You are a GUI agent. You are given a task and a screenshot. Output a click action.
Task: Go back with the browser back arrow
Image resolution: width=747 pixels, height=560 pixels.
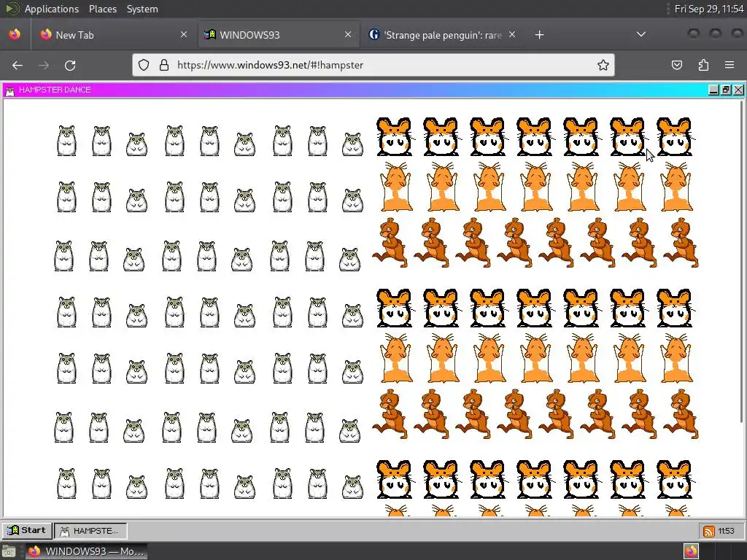pos(18,65)
